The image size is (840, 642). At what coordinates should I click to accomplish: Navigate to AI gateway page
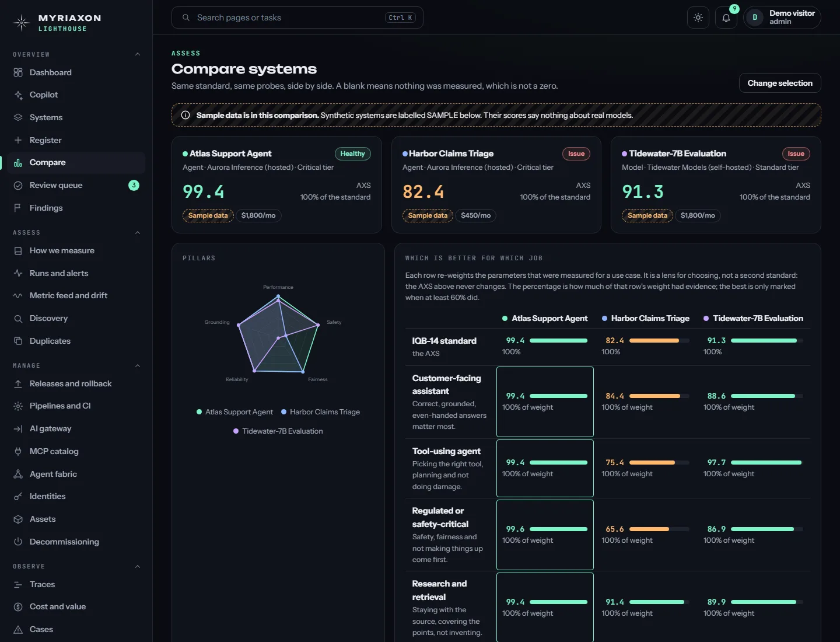(76, 429)
